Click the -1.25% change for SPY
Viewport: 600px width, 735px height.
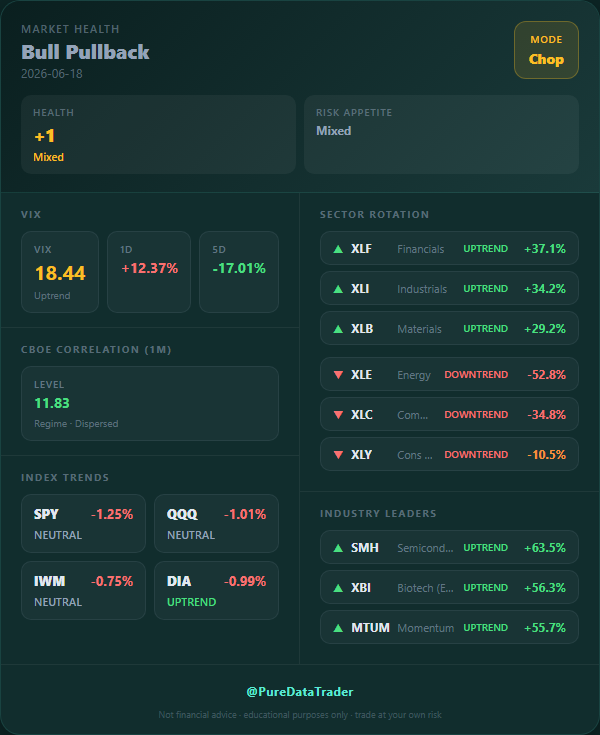pyautogui.click(x=112, y=514)
